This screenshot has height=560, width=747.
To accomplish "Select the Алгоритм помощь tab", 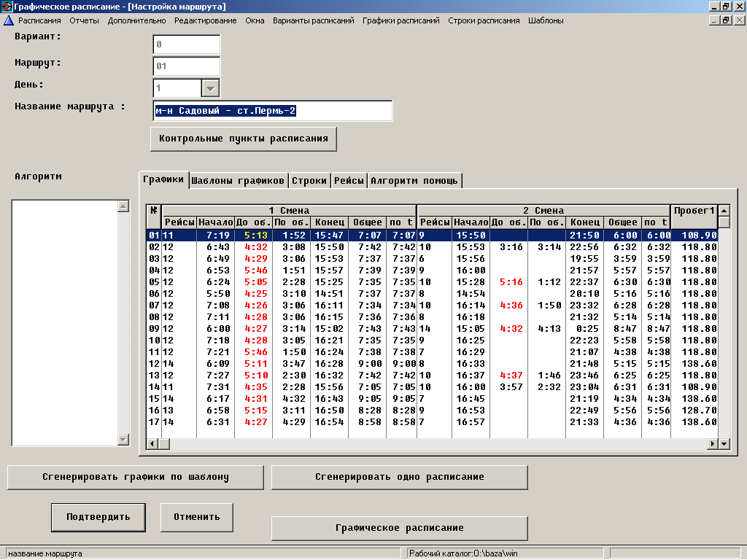I will tap(414, 180).
